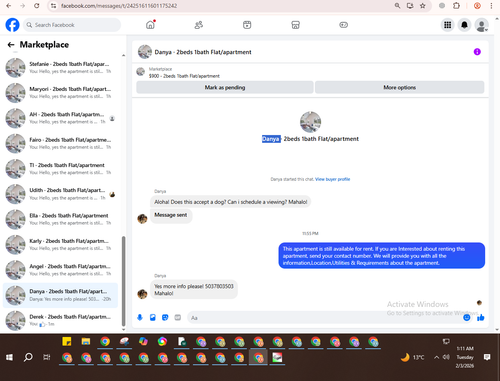The width and height of the screenshot is (500, 381).
Task: Click the zoom magnifier icon in address bar
Action: point(397,6)
